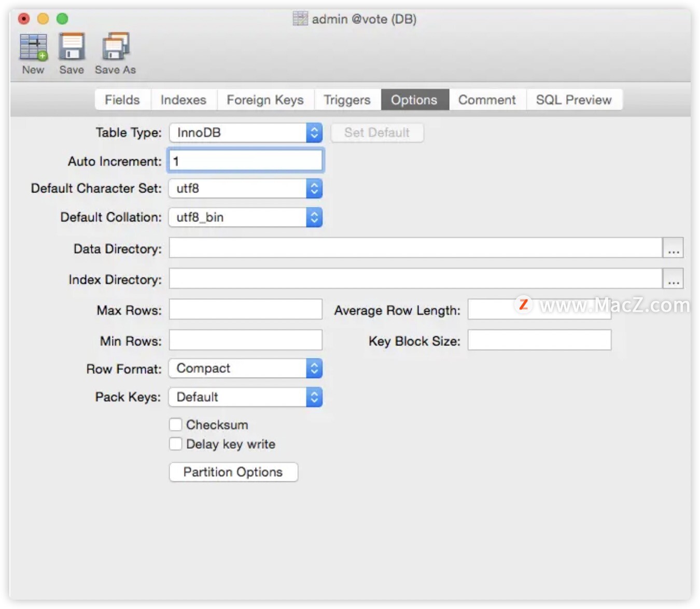Viewport: 700px width, 609px height.
Task: Open the Table Type dropdown
Action: click(246, 133)
